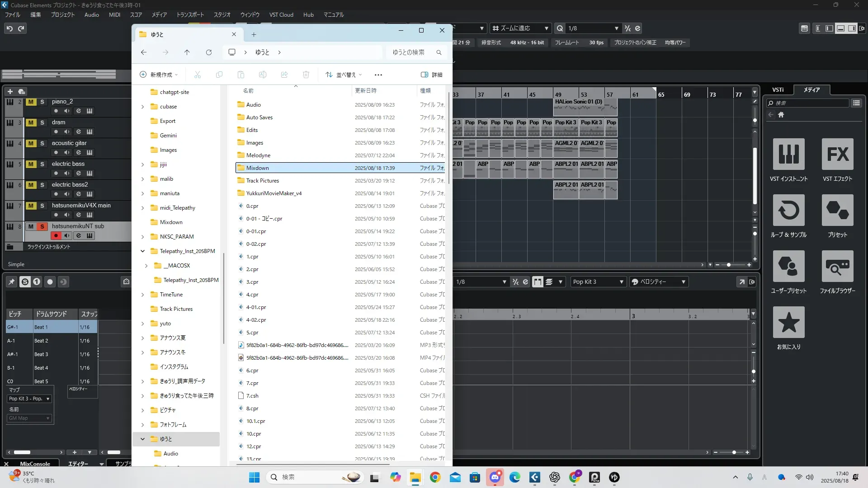
Task: Click the add track plus icon
Action: pos(10,91)
